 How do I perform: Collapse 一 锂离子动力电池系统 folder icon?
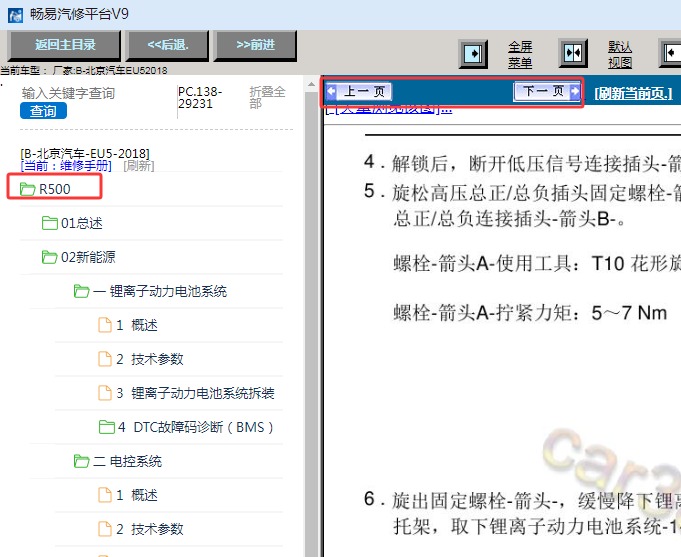[x=81, y=291]
